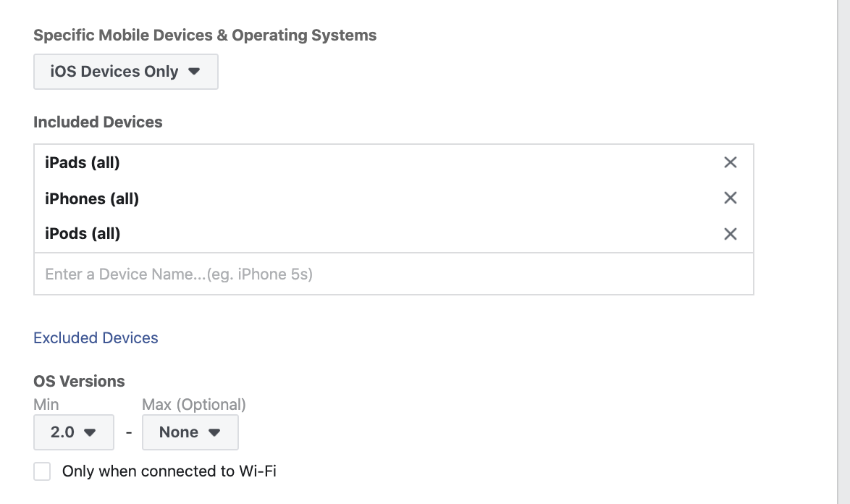Click the vertical scrollbar on right edge
Screen dimensions: 850x504
point(843,252)
